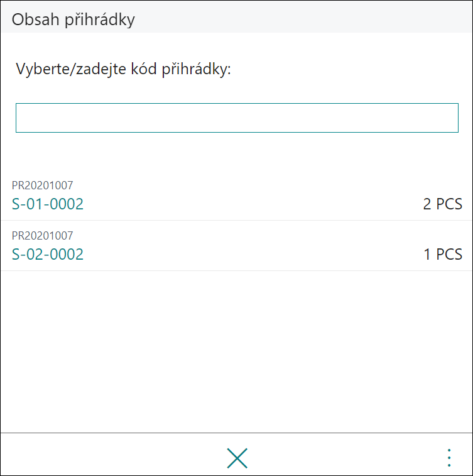Screen dimensions: 473x476
Task: Open the three-dot more options menu
Action: 449,458
